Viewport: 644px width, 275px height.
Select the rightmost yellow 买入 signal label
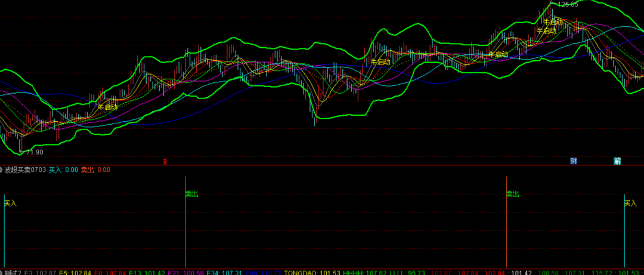(631, 203)
